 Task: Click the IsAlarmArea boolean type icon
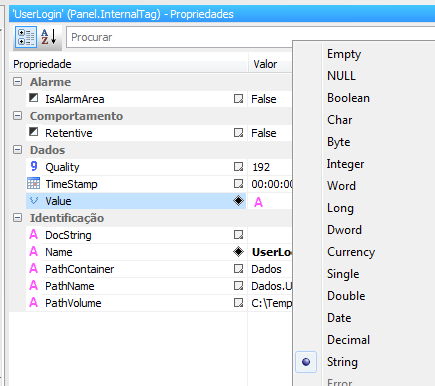(x=33, y=98)
